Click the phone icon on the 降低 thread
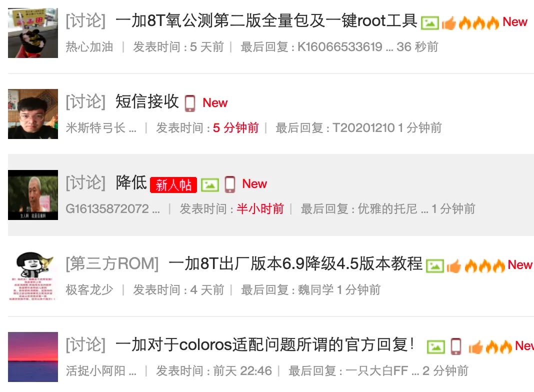The width and height of the screenshot is (534, 392). pos(230,184)
